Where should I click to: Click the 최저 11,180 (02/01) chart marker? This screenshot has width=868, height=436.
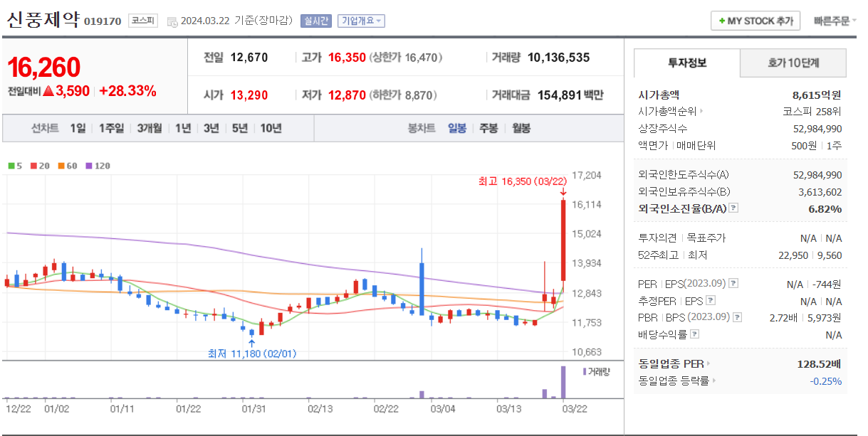tap(252, 353)
